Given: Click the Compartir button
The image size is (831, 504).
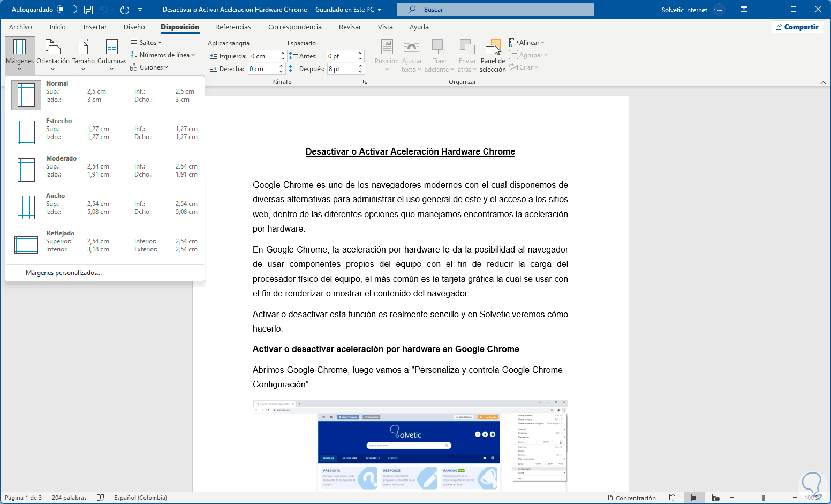Looking at the screenshot, I should (x=797, y=27).
